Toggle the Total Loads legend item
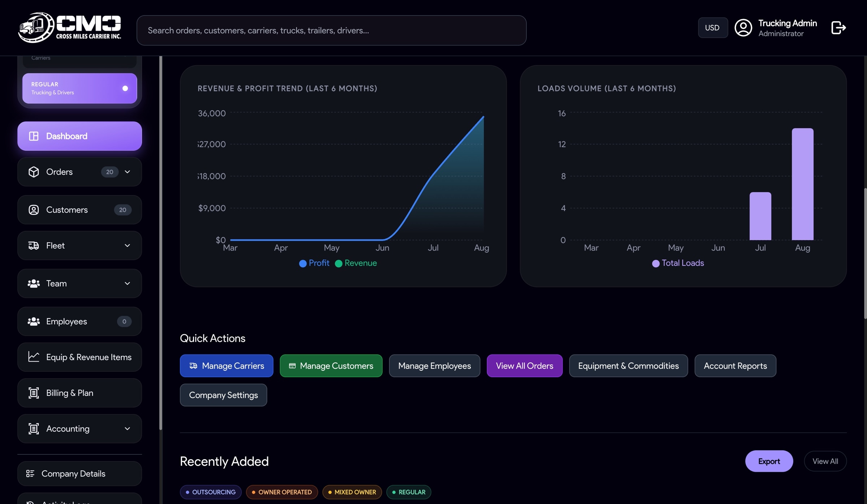The height and width of the screenshot is (504, 867). tap(678, 263)
